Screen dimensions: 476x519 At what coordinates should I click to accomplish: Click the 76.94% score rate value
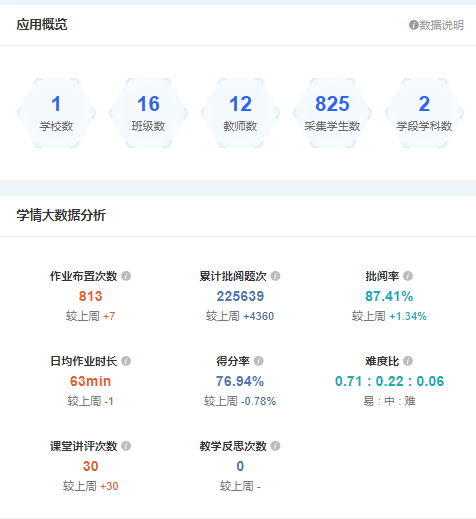[240, 381]
